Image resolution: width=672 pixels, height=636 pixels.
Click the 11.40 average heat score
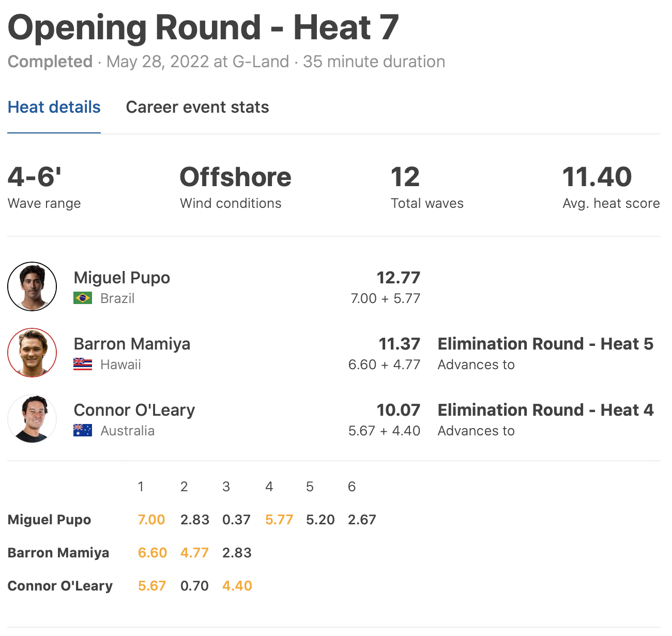(597, 177)
